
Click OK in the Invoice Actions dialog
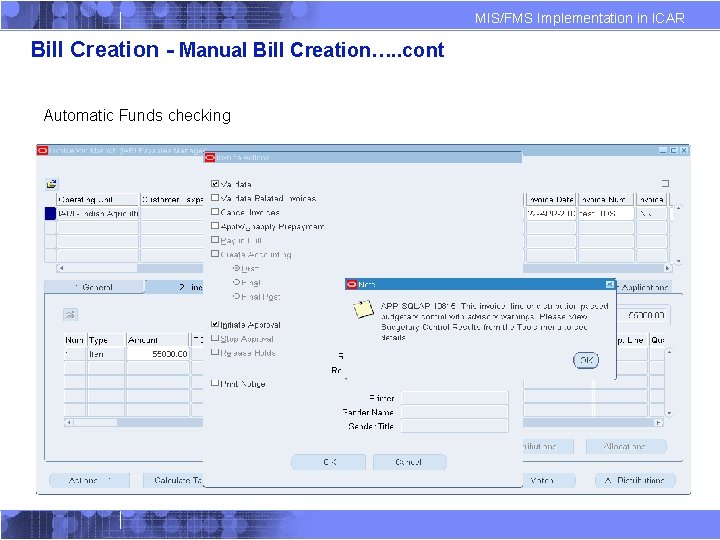[x=329, y=462]
